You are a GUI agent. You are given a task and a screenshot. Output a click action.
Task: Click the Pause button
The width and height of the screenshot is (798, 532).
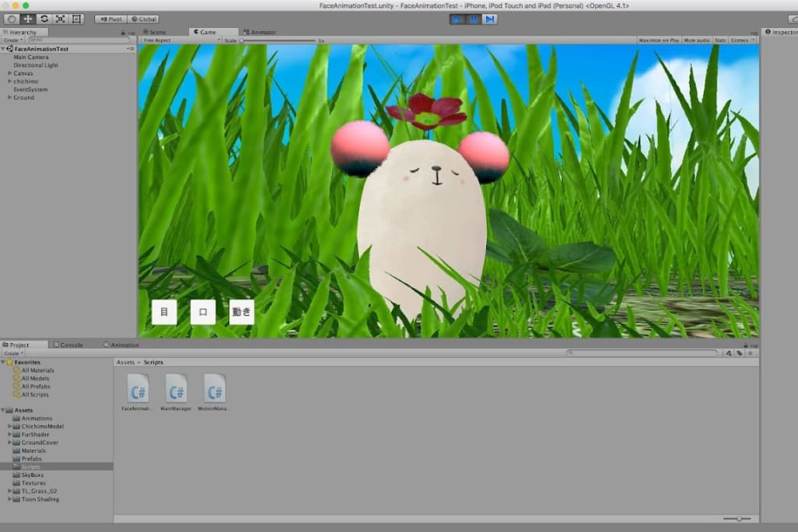tap(474, 19)
